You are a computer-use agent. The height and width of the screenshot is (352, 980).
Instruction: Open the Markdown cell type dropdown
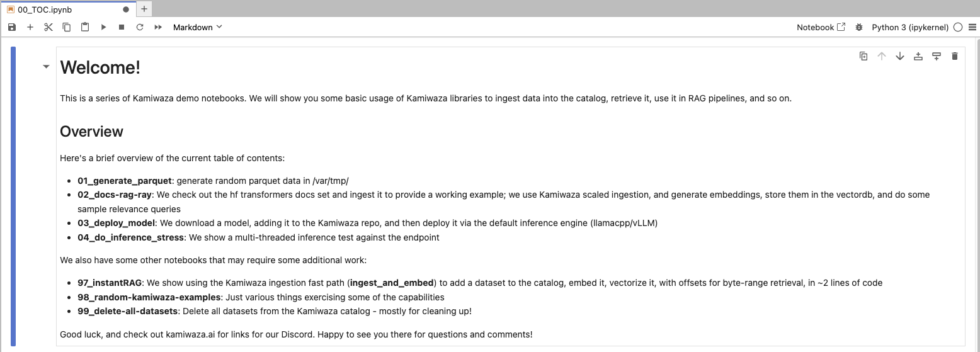pyautogui.click(x=197, y=27)
